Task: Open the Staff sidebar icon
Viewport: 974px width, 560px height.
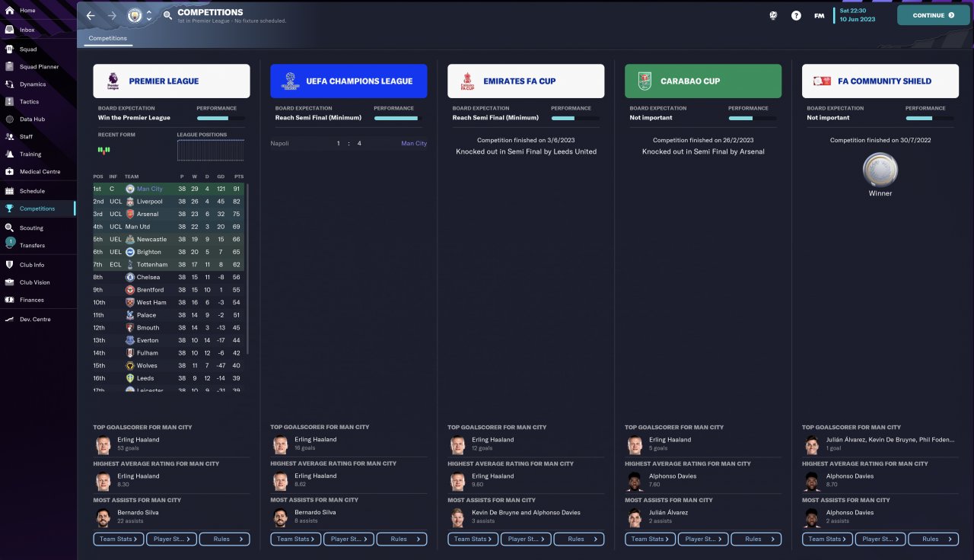Action: [10, 137]
